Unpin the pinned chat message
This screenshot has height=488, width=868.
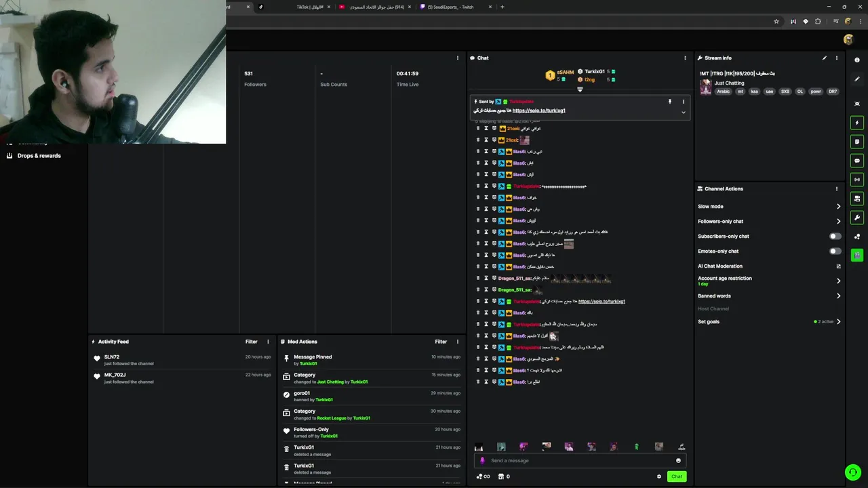click(x=670, y=102)
